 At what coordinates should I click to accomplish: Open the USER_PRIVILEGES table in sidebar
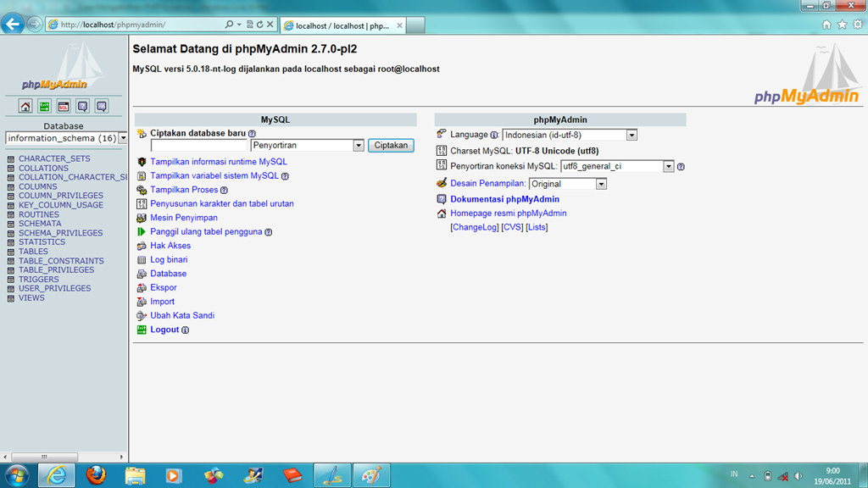[55, 289]
